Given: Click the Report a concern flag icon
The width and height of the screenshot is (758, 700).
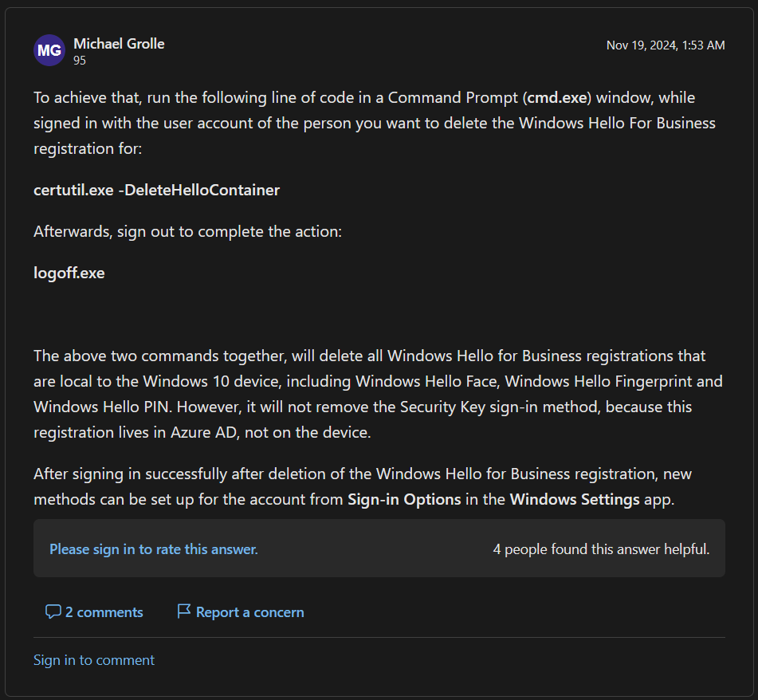Looking at the screenshot, I should pos(183,612).
